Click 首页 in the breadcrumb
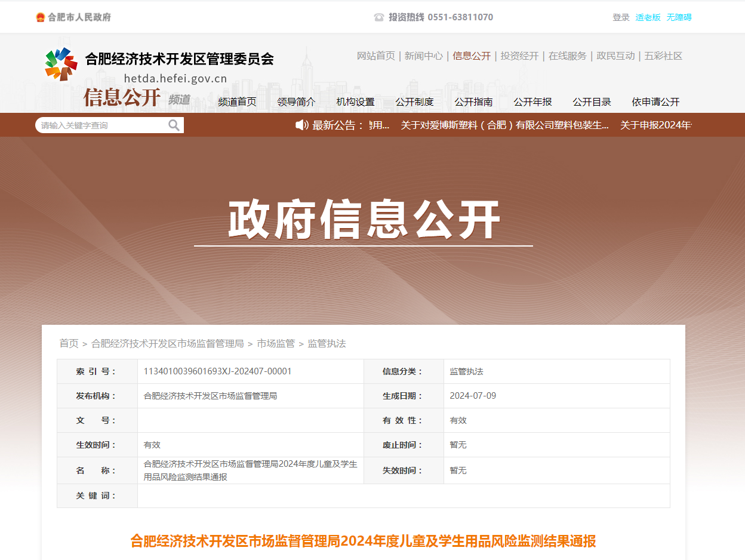745x560 pixels. [69, 343]
